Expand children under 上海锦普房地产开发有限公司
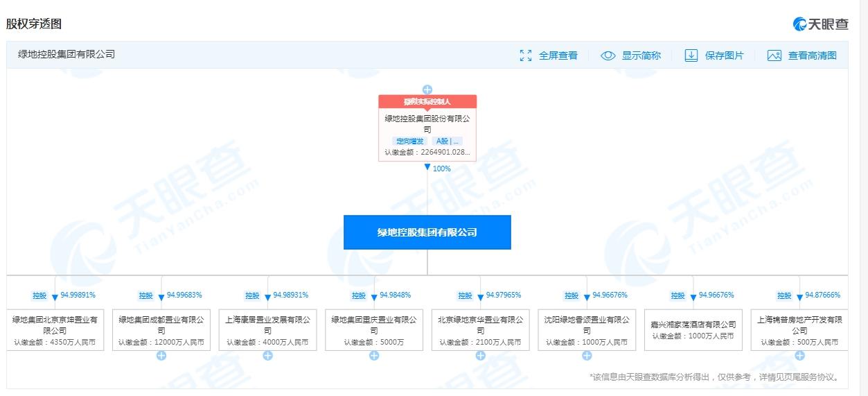The height and width of the screenshot is (396, 868). click(800, 356)
